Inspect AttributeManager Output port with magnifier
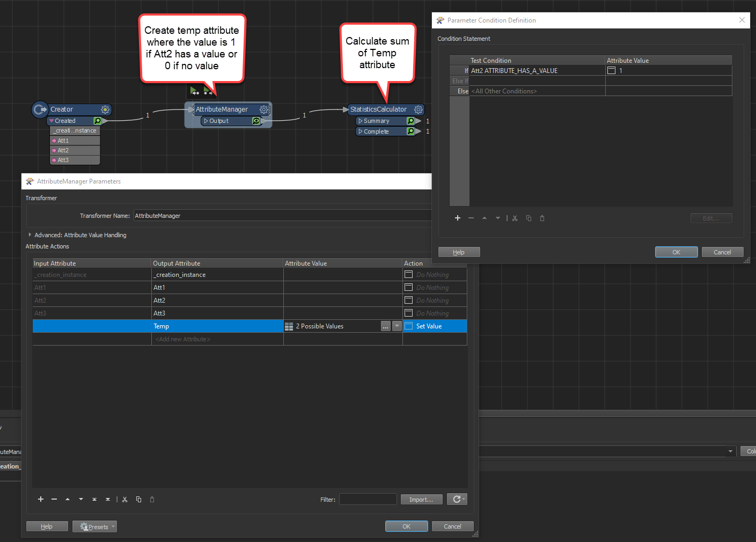The image size is (756, 542). coord(256,121)
